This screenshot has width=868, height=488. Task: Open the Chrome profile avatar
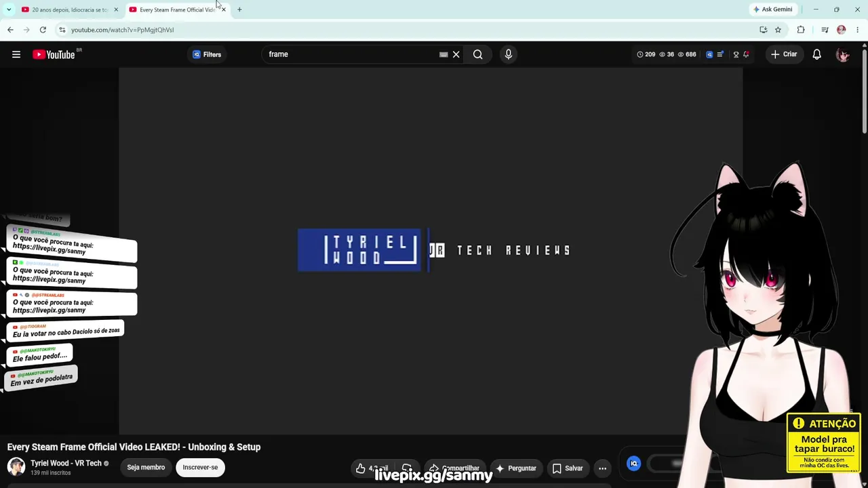click(842, 30)
